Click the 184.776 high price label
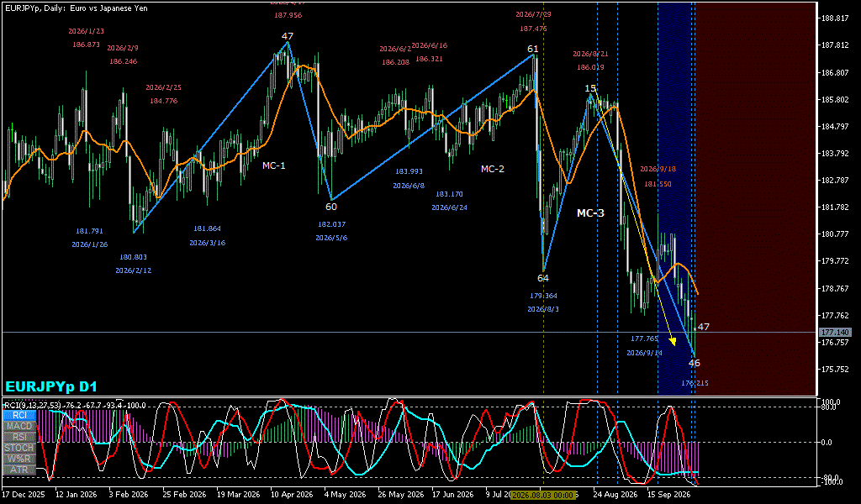Viewport: 861px width, 504px height. 164,100
